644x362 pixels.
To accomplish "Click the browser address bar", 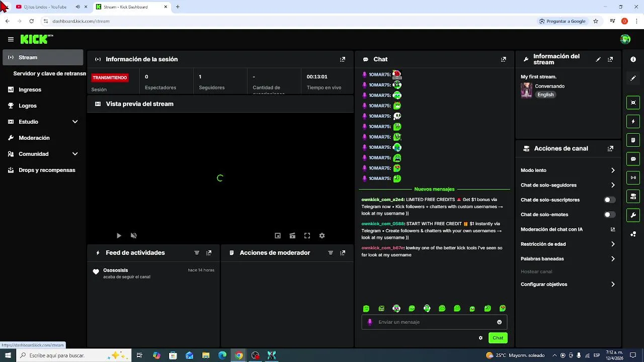I will [287, 21].
